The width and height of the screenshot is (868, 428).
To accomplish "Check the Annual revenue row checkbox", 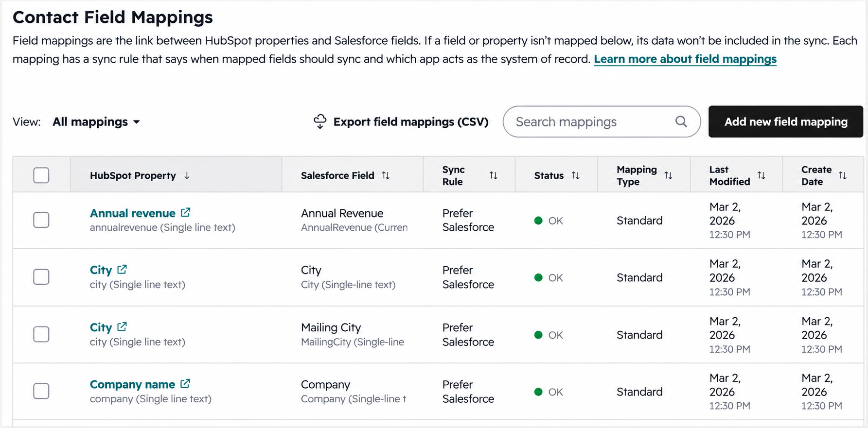I will click(41, 220).
